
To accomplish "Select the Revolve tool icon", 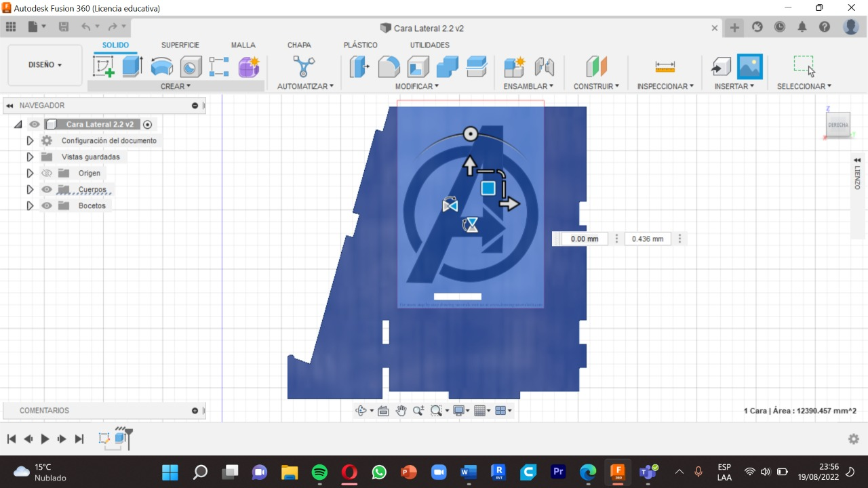I will (x=161, y=66).
